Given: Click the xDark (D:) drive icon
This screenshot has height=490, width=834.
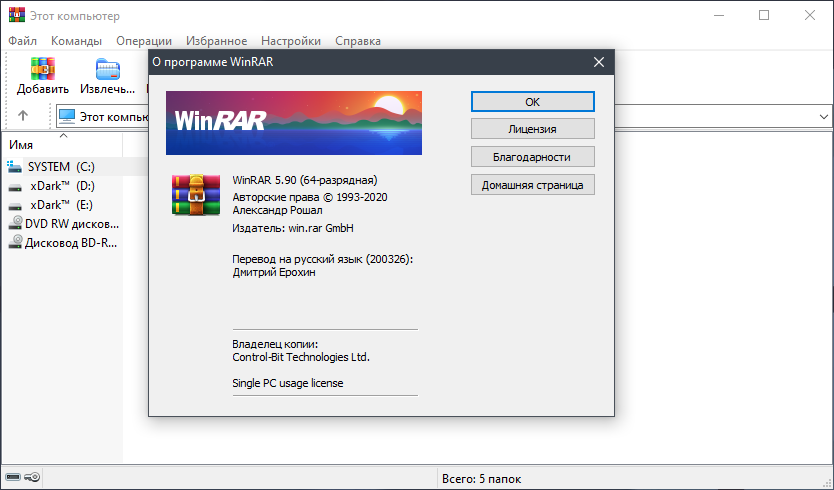Looking at the screenshot, I should 15,187.
